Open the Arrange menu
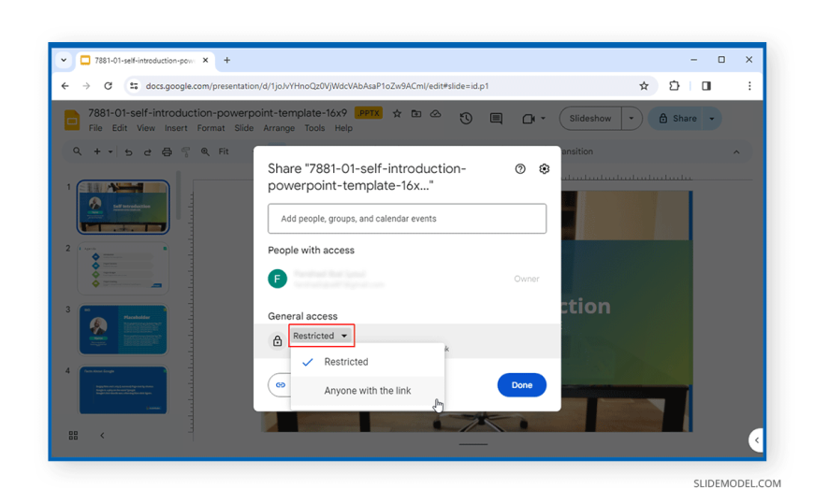814x504 pixels. [279, 128]
